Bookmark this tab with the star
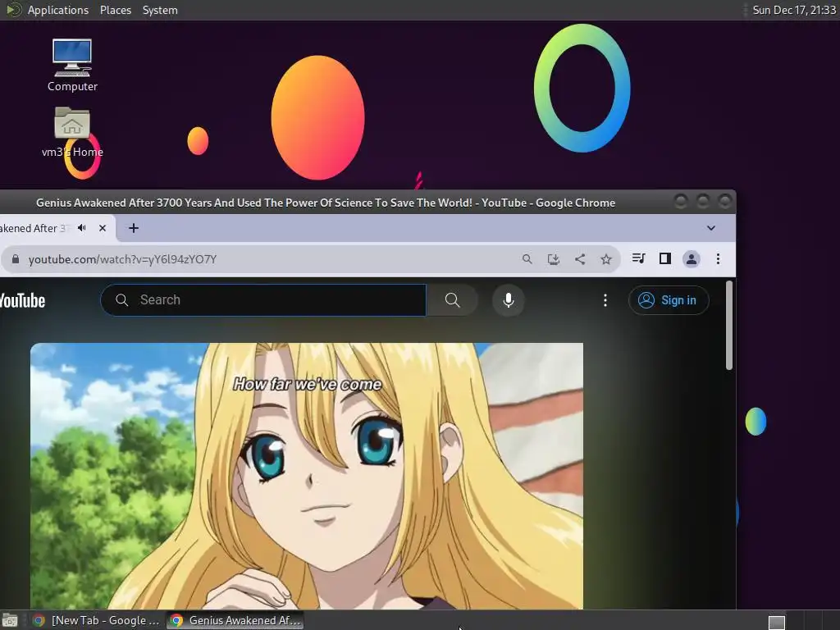The image size is (840, 630). (x=606, y=259)
